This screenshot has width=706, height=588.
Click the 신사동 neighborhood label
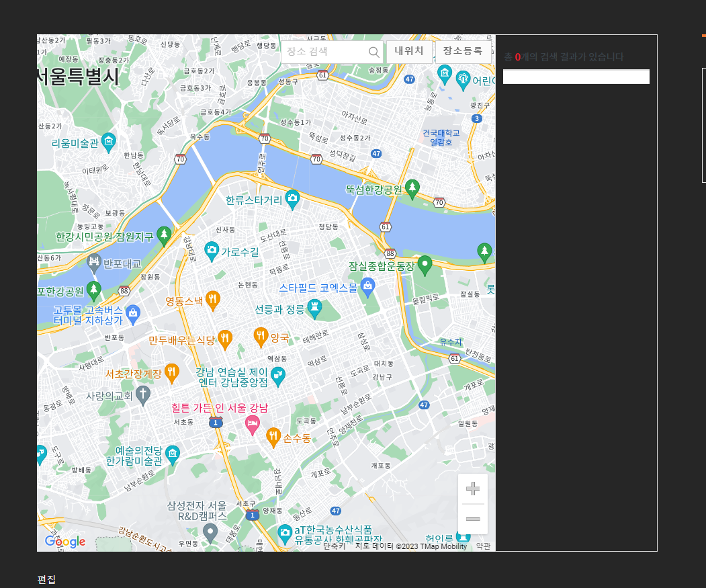pos(225,230)
